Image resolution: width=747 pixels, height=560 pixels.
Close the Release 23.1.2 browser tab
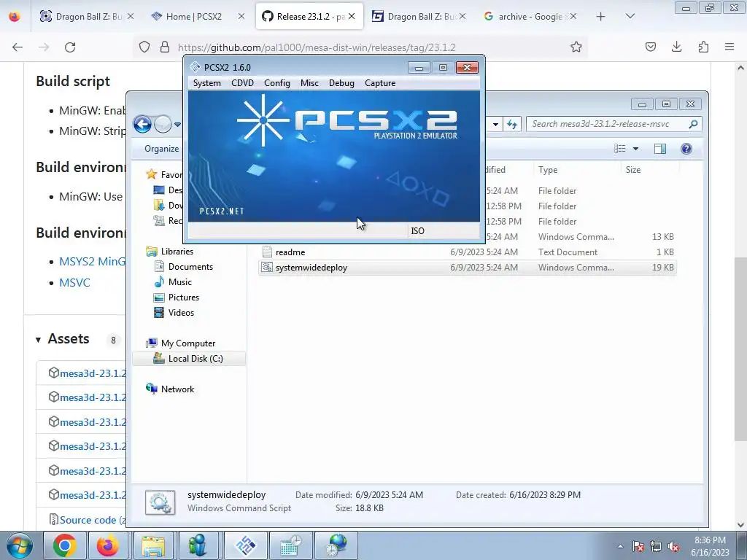[352, 17]
